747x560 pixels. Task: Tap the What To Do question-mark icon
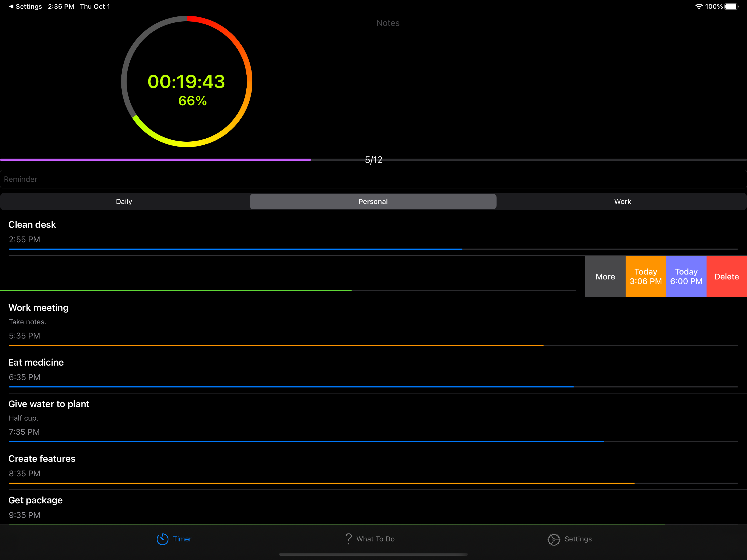(348, 539)
